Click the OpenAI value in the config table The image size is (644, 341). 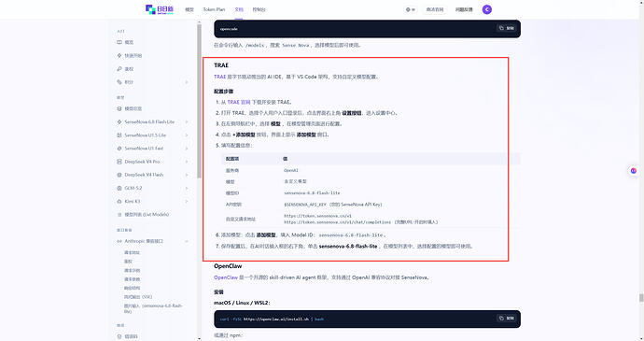click(x=291, y=170)
